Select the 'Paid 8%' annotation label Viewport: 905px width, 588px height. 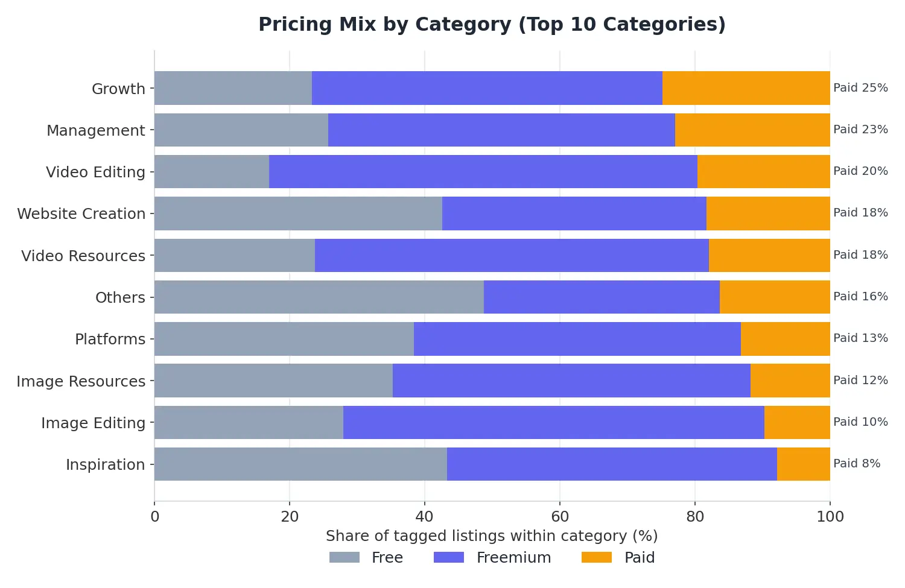tap(857, 464)
